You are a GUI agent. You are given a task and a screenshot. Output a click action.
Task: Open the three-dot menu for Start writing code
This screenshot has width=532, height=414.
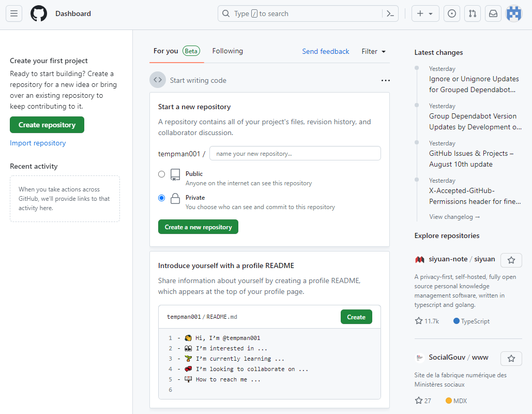tap(386, 81)
